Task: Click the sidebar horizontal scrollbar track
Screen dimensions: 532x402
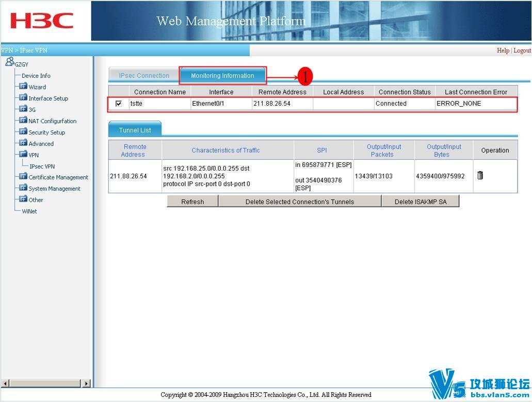Action: [46, 383]
